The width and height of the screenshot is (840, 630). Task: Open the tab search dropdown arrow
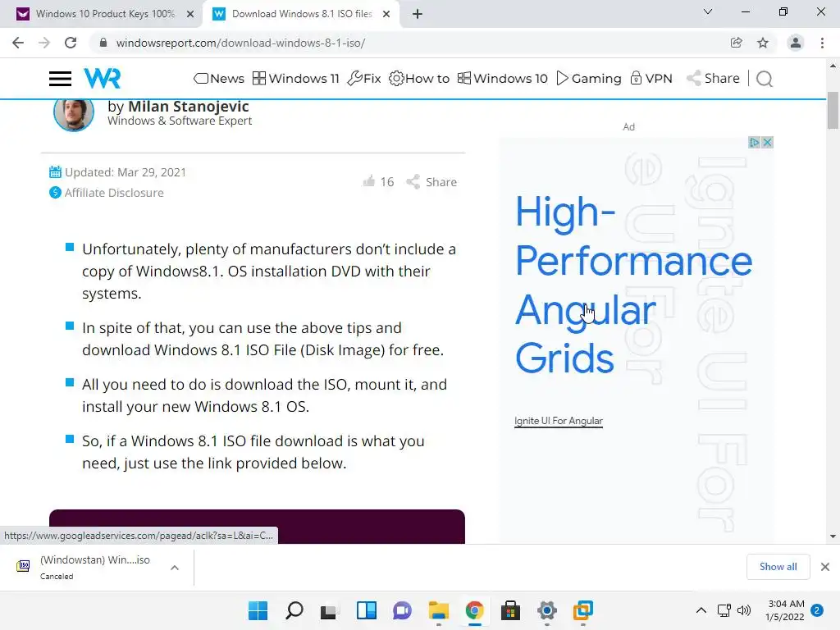click(708, 11)
